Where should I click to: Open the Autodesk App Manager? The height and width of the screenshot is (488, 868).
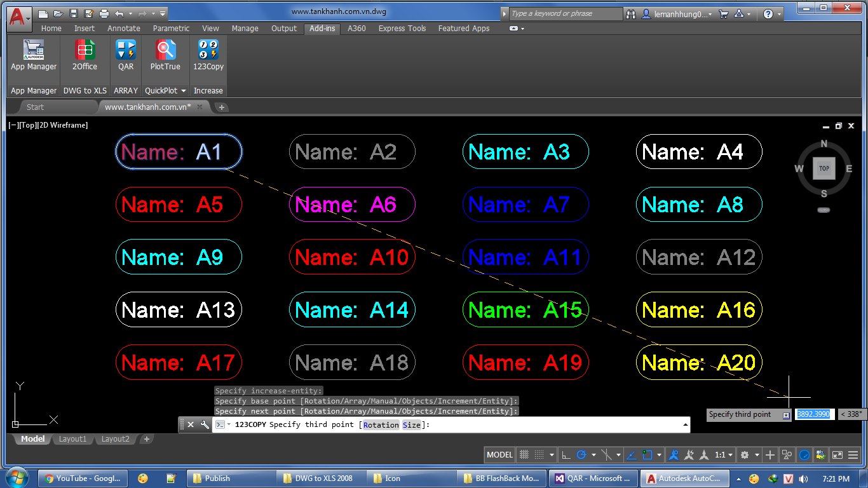(x=34, y=54)
